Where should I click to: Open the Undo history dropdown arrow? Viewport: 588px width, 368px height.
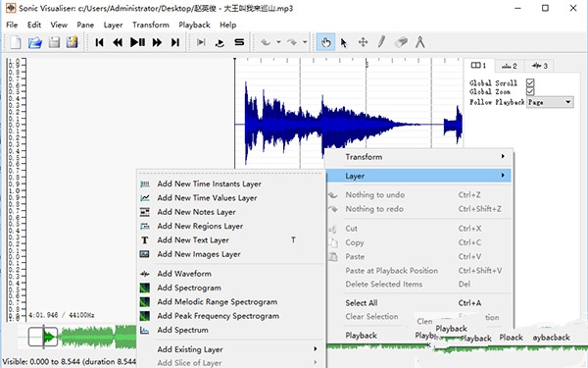pyautogui.click(x=278, y=42)
